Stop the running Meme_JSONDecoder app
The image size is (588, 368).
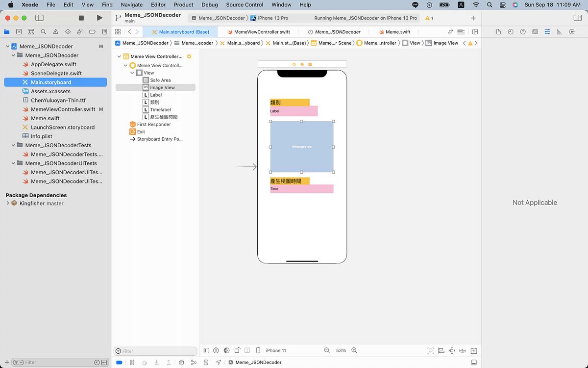(x=81, y=17)
